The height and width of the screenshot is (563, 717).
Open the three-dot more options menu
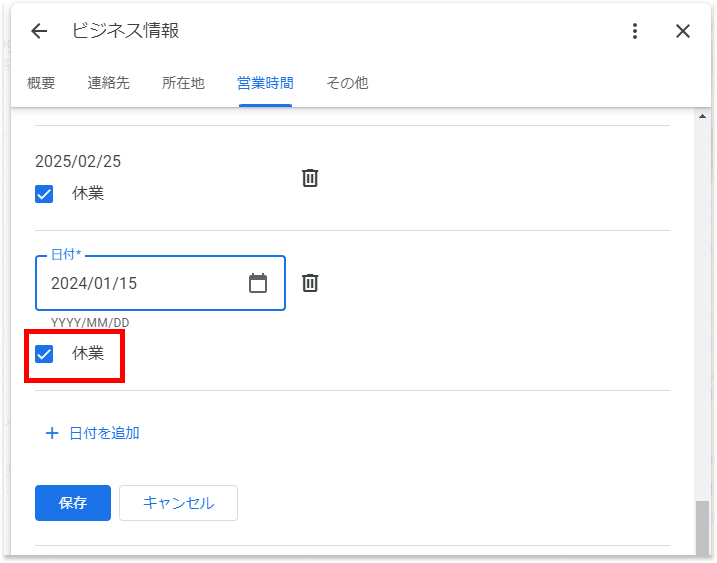635,31
